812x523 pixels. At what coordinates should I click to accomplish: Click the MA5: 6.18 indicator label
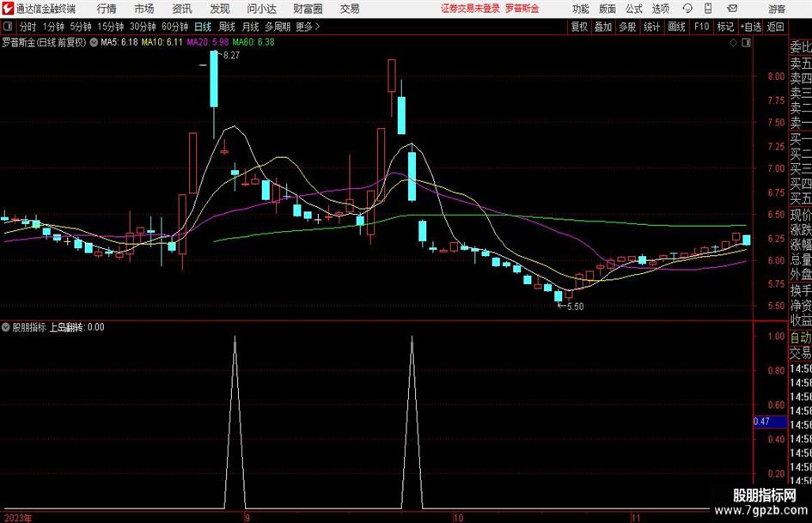pos(119,42)
